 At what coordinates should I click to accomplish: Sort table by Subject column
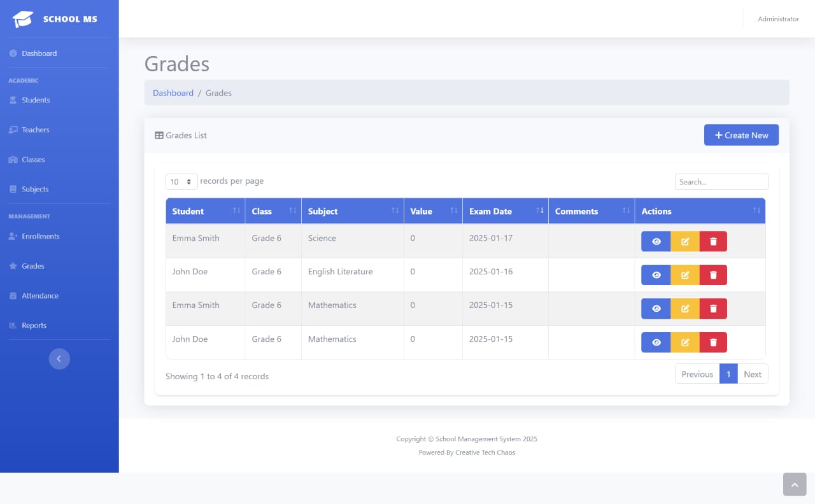pyautogui.click(x=353, y=211)
